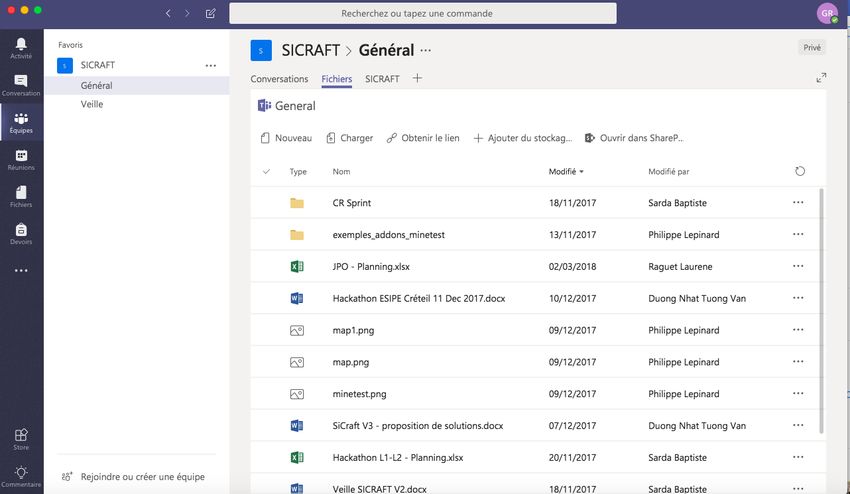Viewport: 850px width, 494px height.
Task: Click Obtenir le lien
Action: pyautogui.click(x=423, y=138)
